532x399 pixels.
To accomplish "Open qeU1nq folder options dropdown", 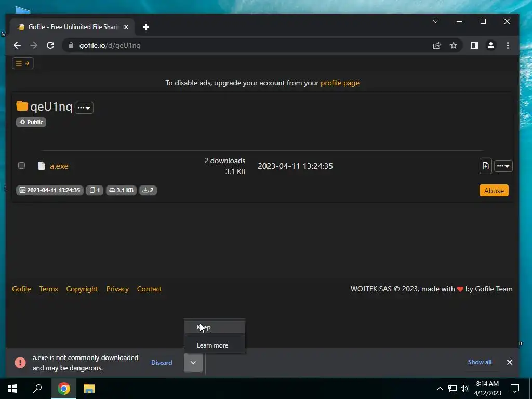I will click(84, 108).
